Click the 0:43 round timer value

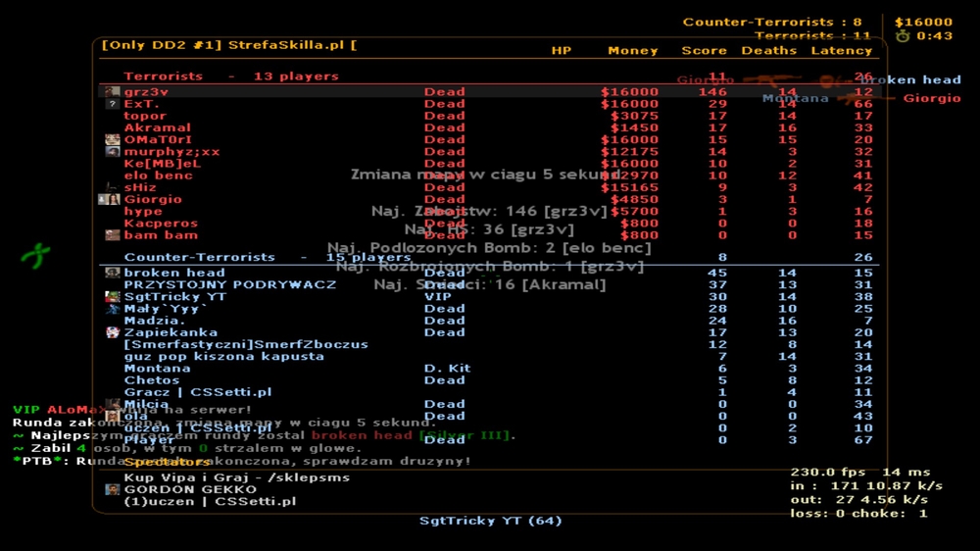[x=934, y=35]
